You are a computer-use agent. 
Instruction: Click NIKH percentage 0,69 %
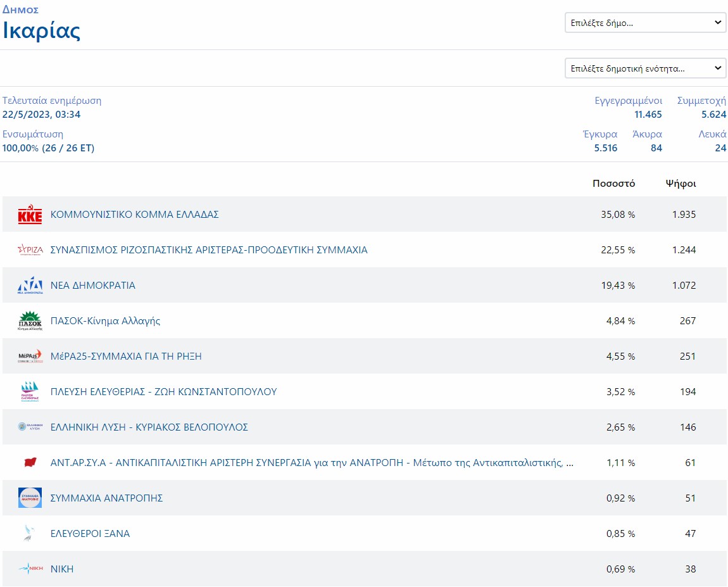click(621, 569)
